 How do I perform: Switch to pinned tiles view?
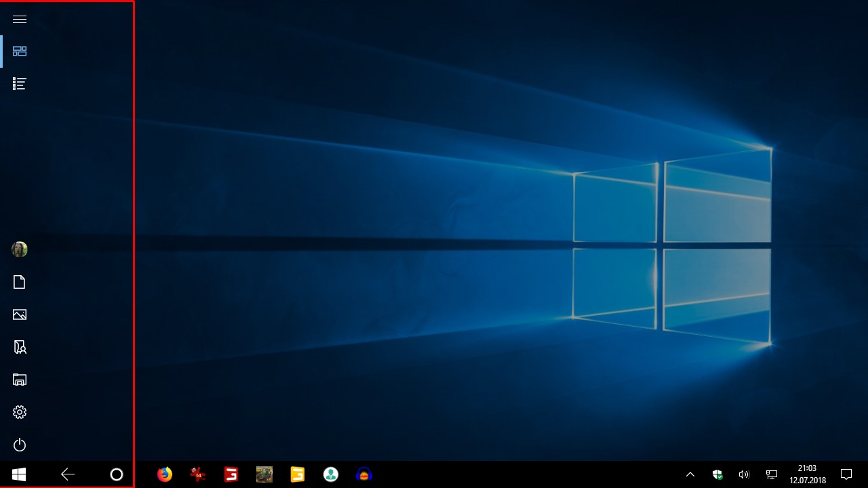click(x=20, y=52)
